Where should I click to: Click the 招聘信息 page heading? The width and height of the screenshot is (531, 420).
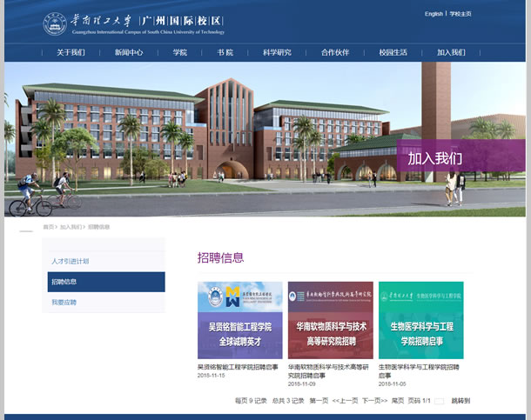(x=220, y=257)
